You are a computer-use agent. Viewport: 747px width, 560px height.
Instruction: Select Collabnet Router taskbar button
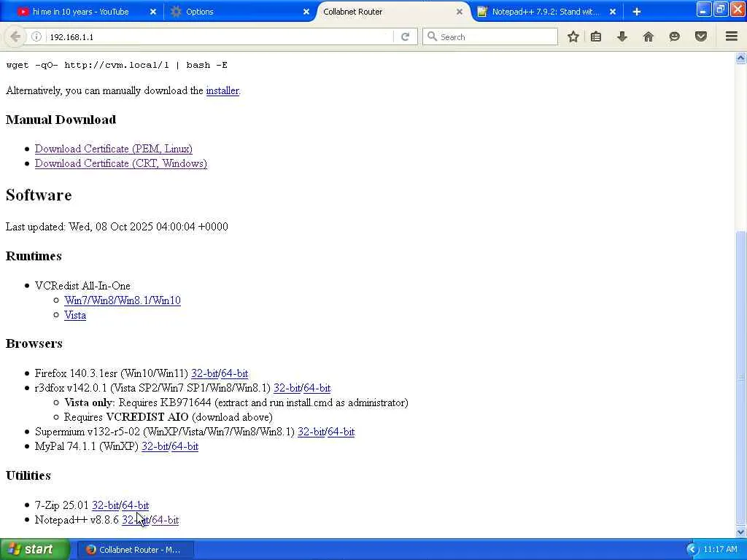coord(134,550)
